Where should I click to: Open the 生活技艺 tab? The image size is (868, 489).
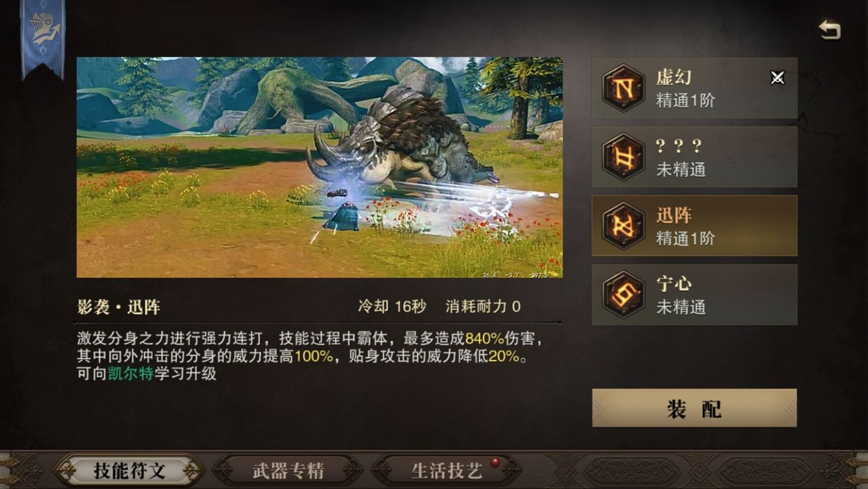point(446,471)
